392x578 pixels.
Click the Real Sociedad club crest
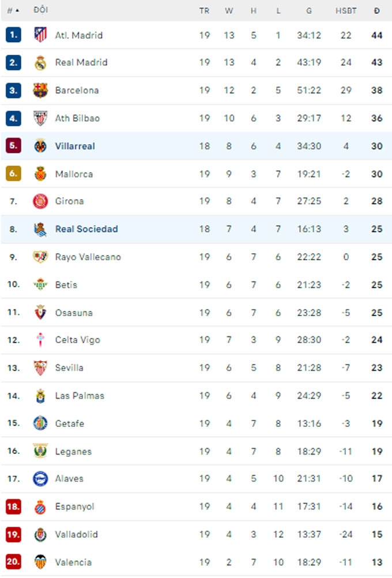pyautogui.click(x=40, y=229)
